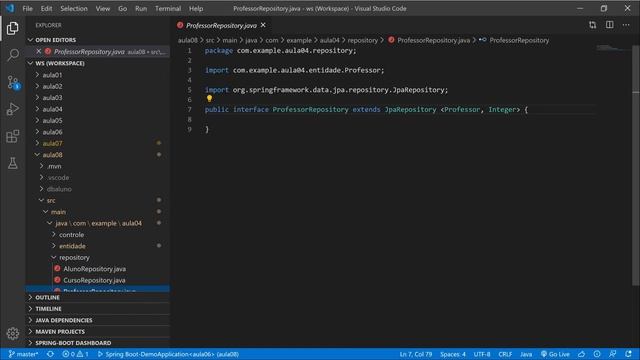Click the Go Live button

click(555, 354)
